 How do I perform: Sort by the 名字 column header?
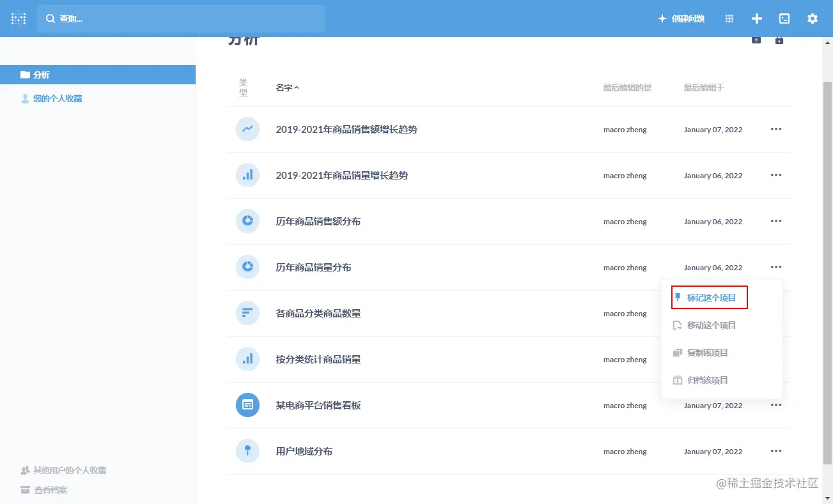(287, 88)
